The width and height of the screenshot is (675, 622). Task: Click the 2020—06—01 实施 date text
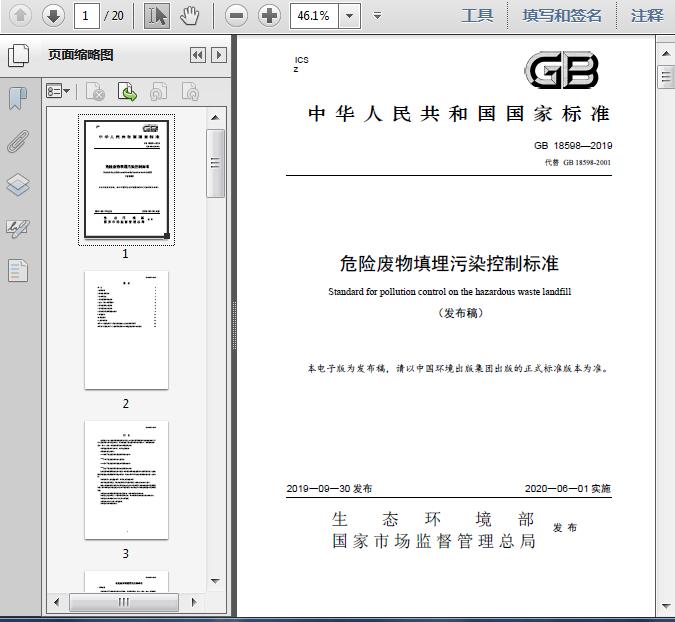[568, 489]
